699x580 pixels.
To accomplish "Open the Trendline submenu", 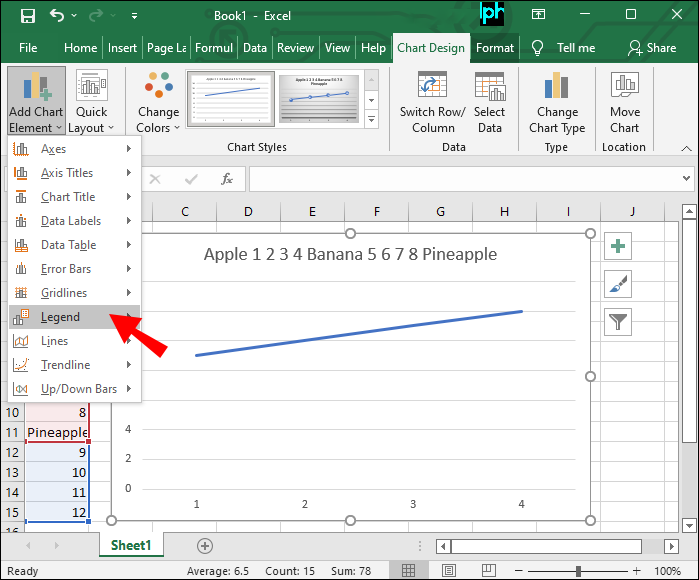I will click(x=74, y=365).
